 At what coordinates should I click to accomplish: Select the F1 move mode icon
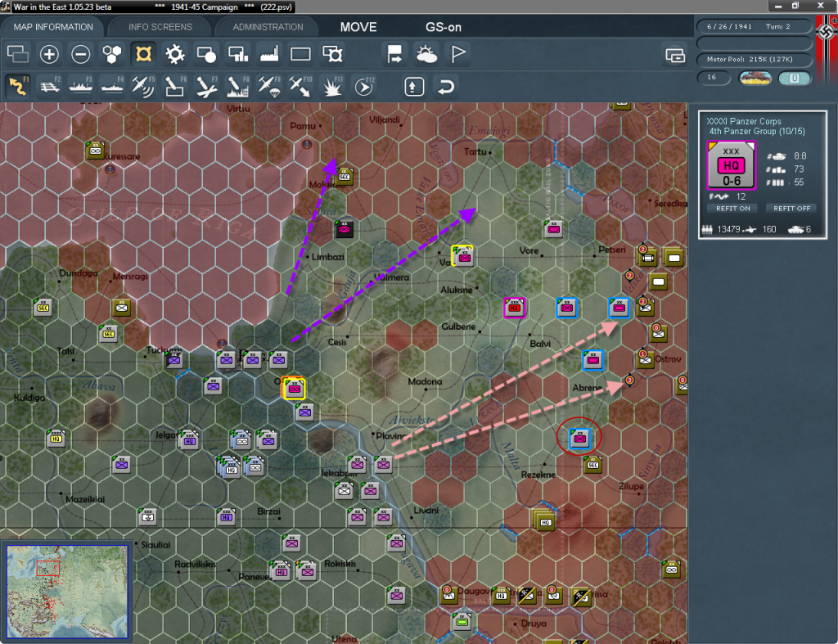pyautogui.click(x=18, y=86)
